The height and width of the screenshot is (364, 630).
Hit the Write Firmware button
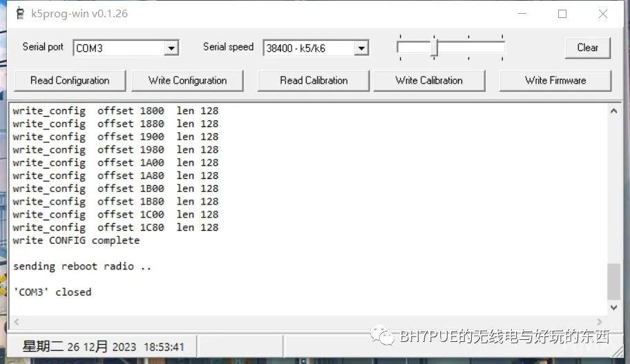click(x=555, y=81)
